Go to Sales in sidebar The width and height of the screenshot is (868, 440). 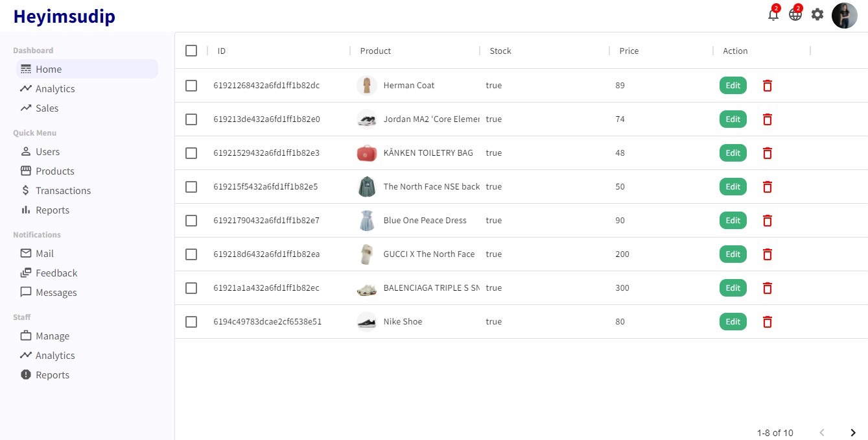pos(87,108)
